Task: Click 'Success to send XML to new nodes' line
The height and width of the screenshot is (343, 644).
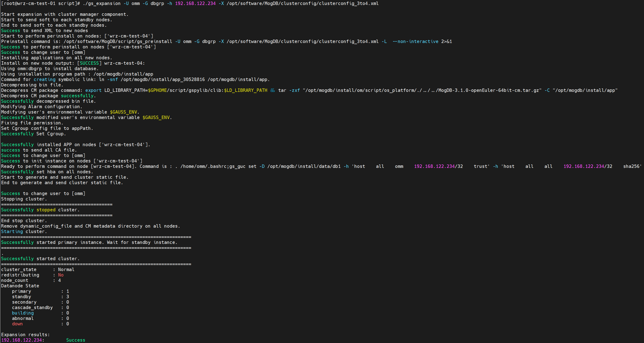Action: pyautogui.click(x=45, y=31)
